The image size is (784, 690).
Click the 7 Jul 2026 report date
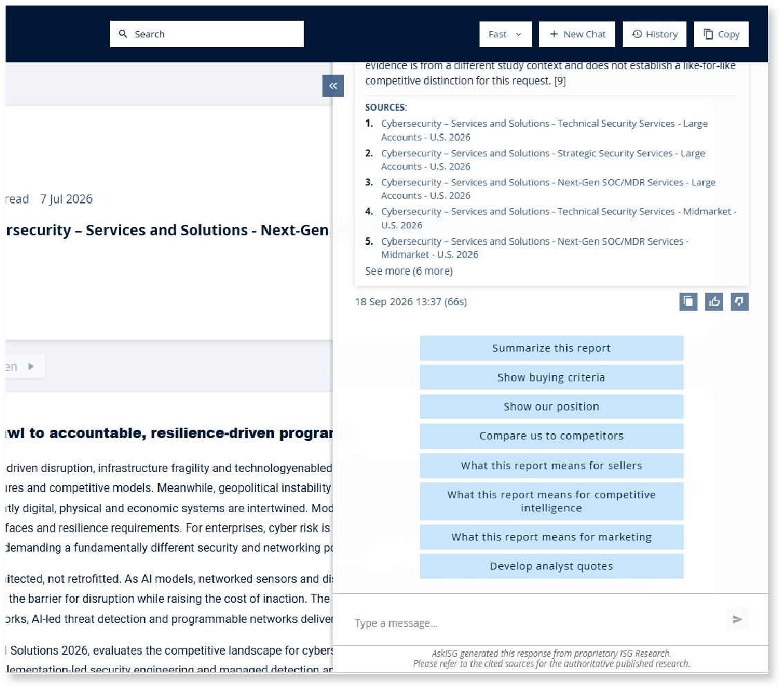click(x=66, y=199)
